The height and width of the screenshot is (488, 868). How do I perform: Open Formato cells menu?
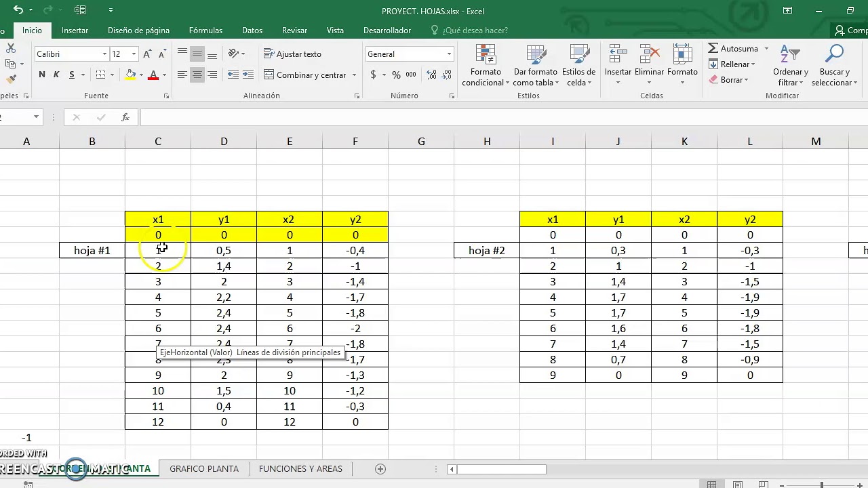(682, 66)
